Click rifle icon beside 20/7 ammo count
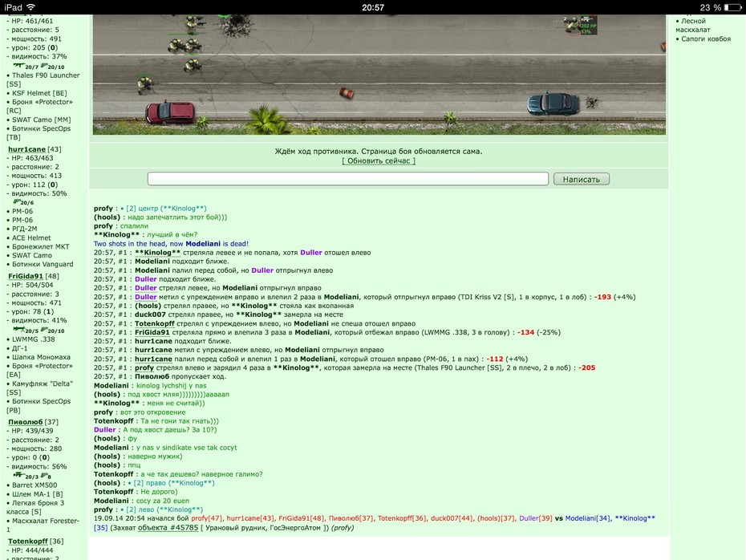Screen dimensions: 746x560 (18, 66)
